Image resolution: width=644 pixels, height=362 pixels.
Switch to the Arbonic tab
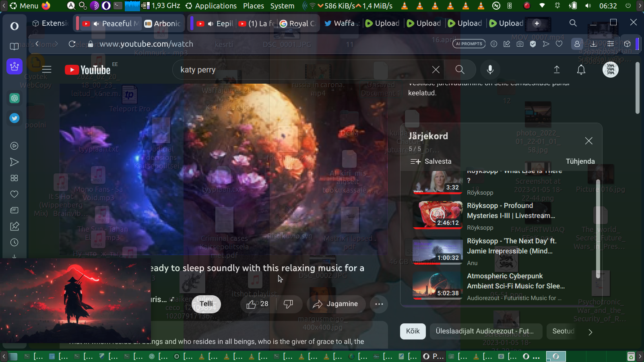tap(163, 24)
